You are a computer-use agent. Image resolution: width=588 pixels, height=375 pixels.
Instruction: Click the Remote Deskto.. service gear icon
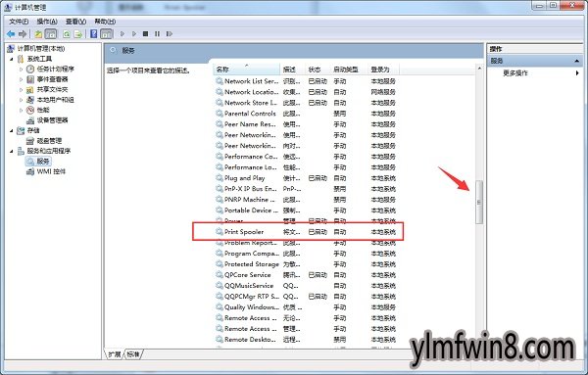[219, 340]
